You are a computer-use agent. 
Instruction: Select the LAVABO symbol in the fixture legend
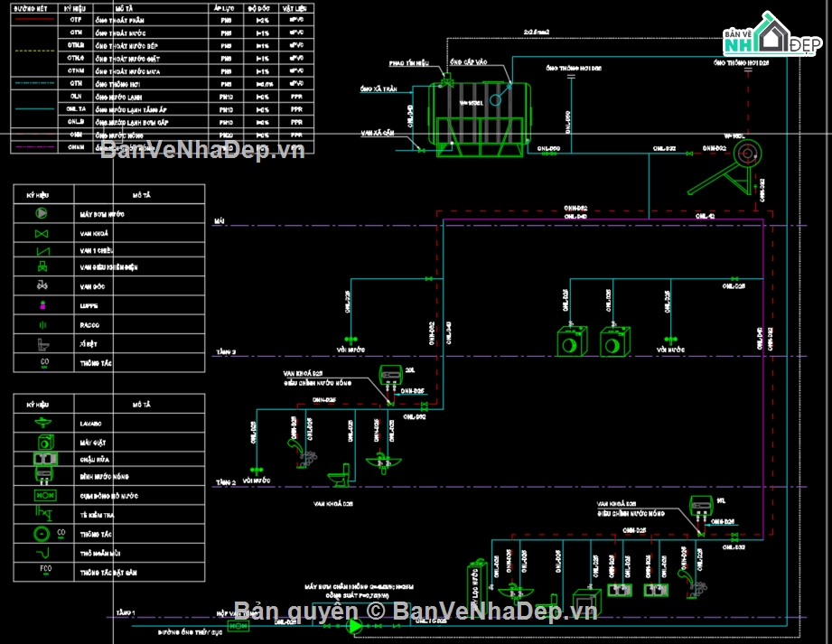[x=44, y=423]
